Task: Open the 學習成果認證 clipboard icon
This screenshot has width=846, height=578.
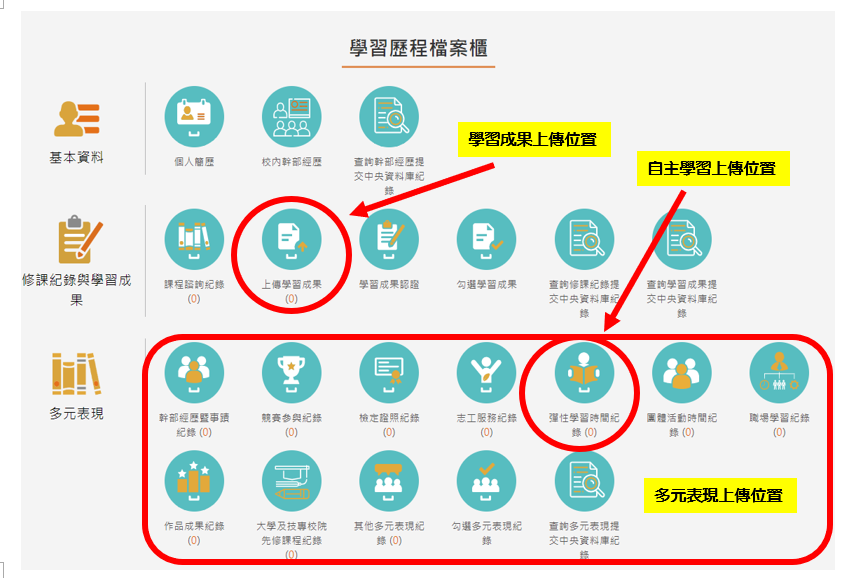Action: click(x=389, y=239)
